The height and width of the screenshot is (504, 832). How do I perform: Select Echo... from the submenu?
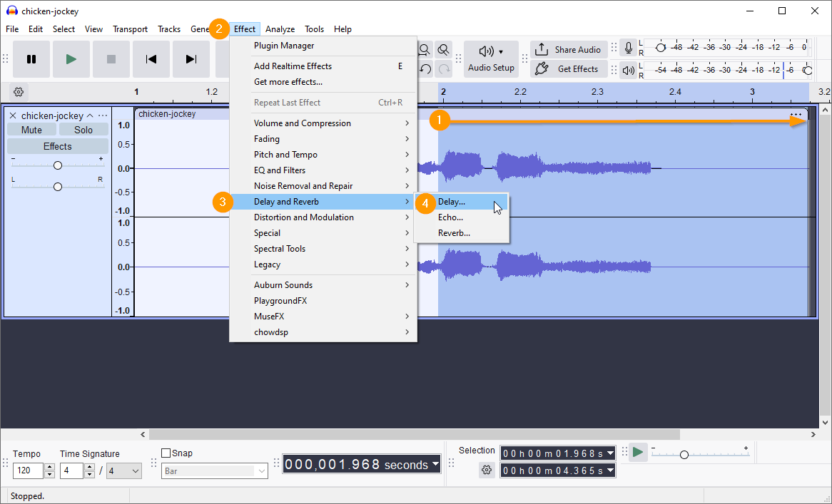pos(450,217)
